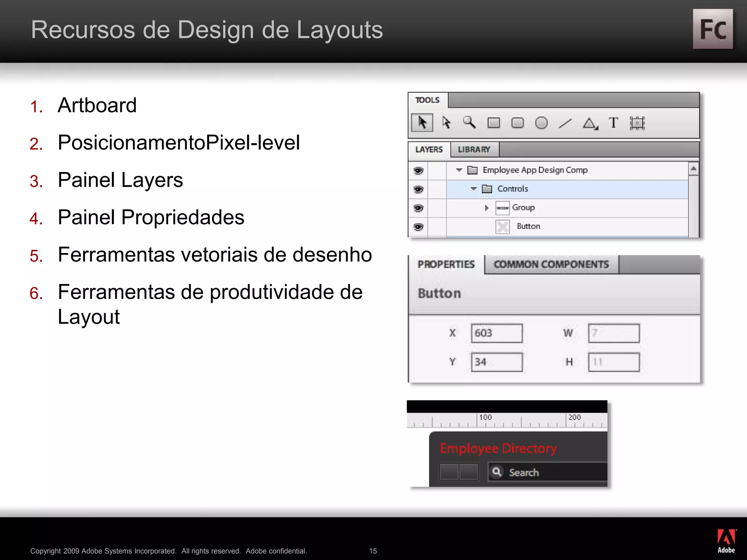Click the ruler mark labeled 200
The height and width of the screenshot is (560, 747).
(574, 417)
